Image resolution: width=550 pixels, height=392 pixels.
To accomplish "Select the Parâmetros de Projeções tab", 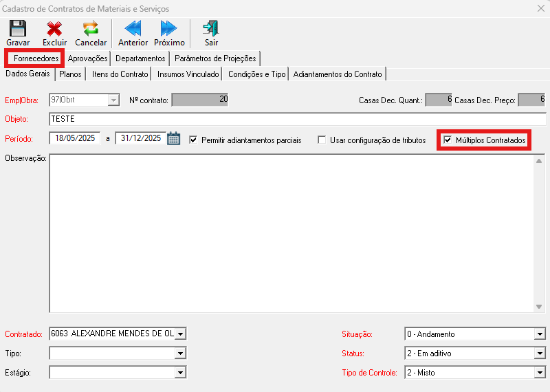I will point(215,58).
